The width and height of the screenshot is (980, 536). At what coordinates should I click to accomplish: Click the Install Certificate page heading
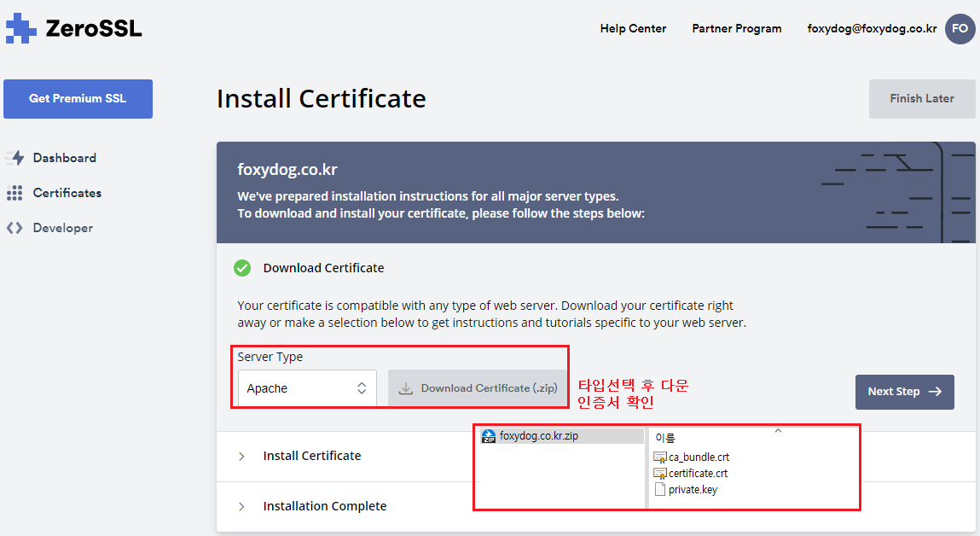click(322, 99)
